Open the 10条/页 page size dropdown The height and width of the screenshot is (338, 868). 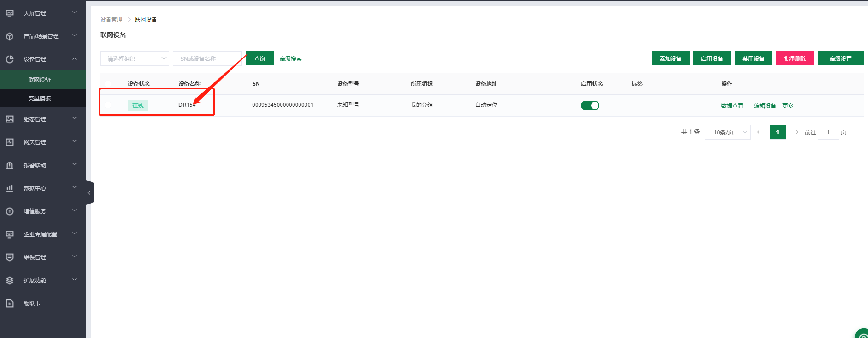pyautogui.click(x=728, y=132)
